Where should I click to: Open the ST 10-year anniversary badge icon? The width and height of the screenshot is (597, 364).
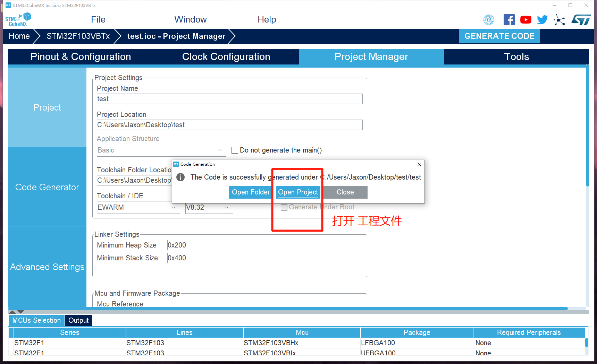[489, 20]
